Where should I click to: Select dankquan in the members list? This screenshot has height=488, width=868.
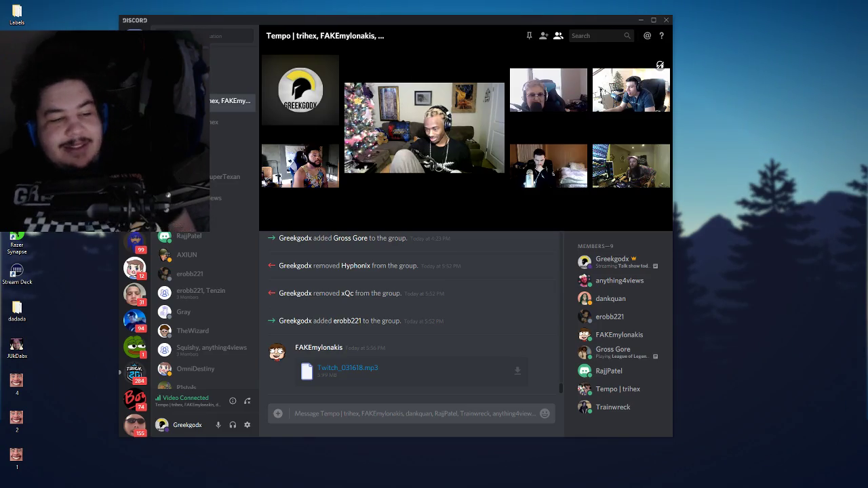(618, 298)
